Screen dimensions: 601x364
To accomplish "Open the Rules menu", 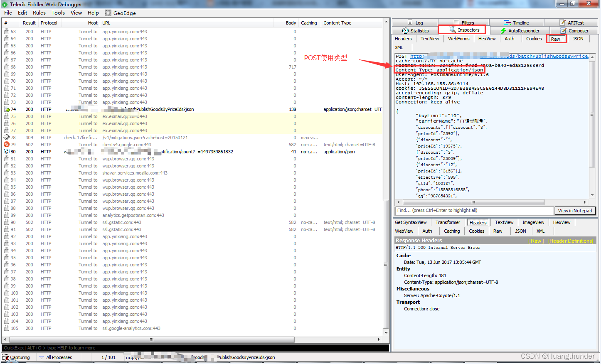I will pos(39,13).
